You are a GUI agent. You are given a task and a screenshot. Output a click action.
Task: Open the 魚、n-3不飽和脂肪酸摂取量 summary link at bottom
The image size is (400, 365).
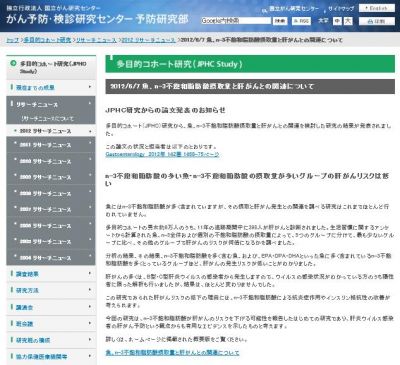click(172, 352)
